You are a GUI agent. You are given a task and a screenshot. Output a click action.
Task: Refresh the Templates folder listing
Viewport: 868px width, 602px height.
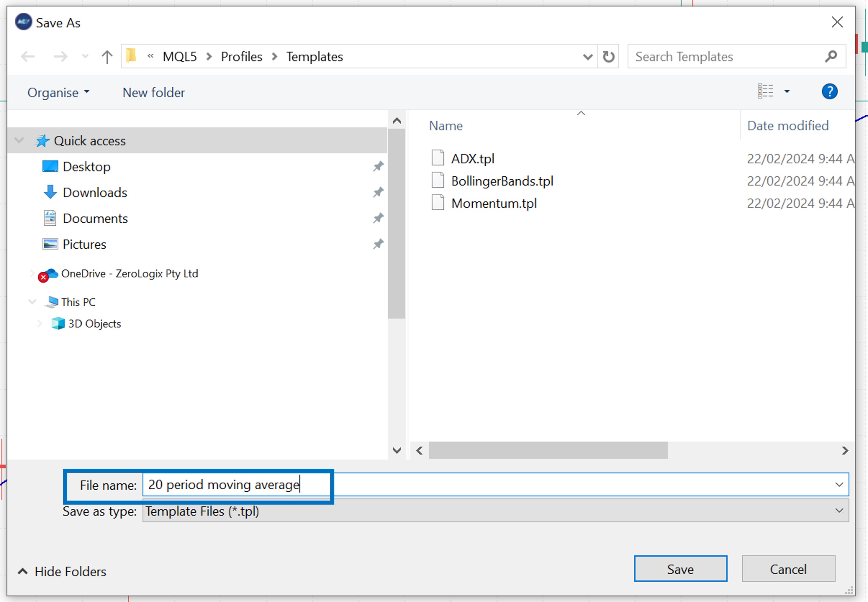tap(608, 57)
